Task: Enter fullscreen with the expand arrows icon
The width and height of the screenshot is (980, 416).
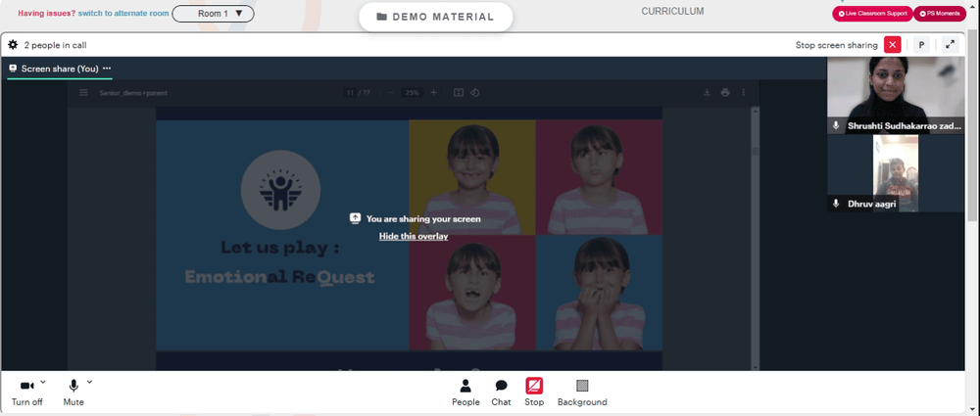Action: [950, 45]
